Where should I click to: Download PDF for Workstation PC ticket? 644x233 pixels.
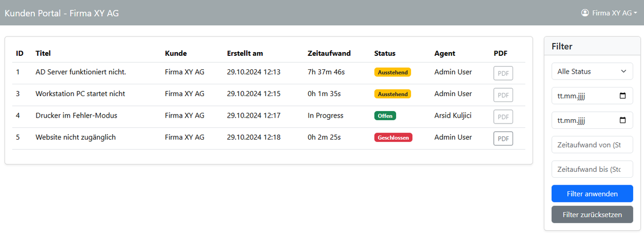(503, 95)
